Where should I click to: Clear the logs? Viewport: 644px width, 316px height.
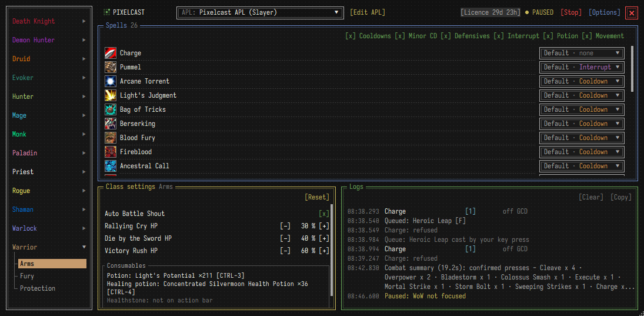tap(591, 197)
